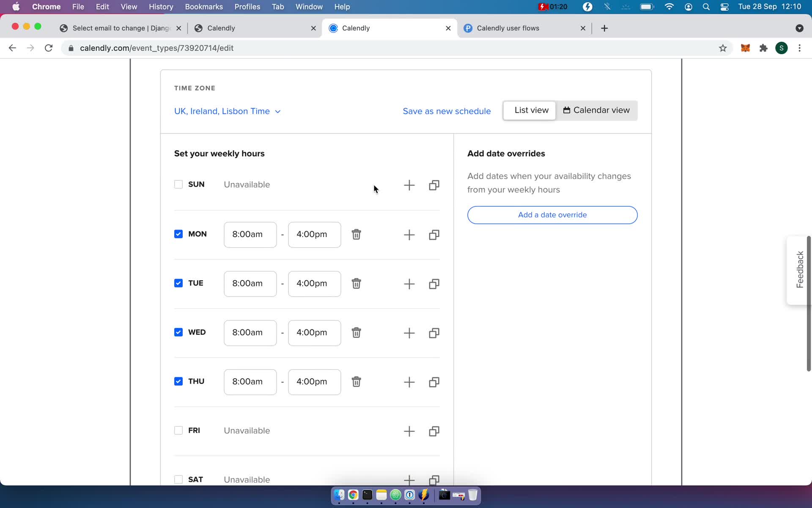
Task: Click the add hours icon for Sunday
Action: point(409,185)
